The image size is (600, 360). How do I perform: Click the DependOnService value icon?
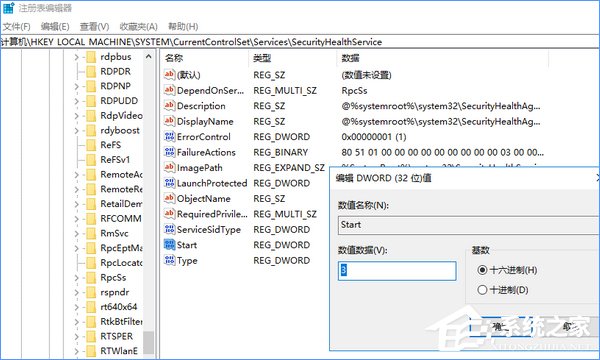coord(169,90)
